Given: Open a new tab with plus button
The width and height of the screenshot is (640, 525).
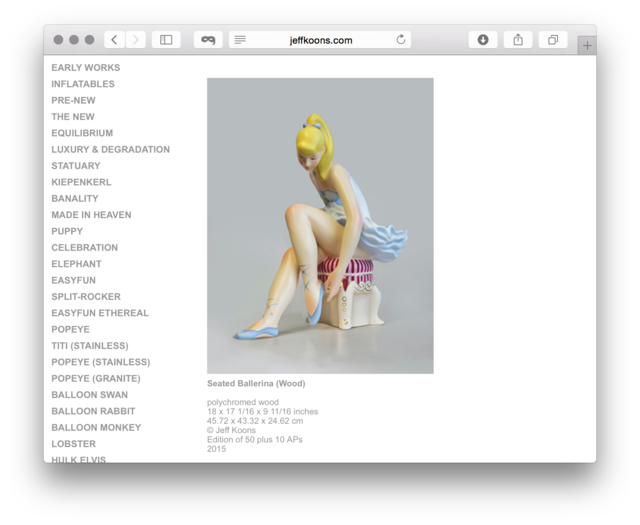Looking at the screenshot, I should tap(587, 45).
